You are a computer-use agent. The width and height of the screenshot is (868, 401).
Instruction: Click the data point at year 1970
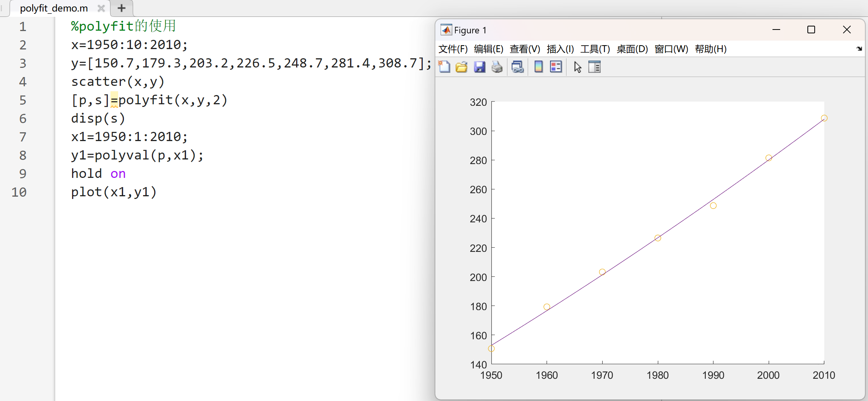602,272
